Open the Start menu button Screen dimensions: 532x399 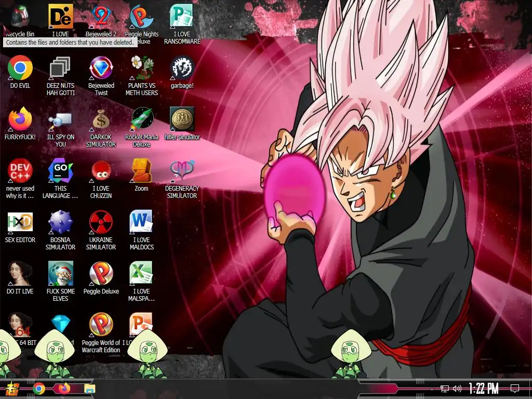[x=12, y=389]
